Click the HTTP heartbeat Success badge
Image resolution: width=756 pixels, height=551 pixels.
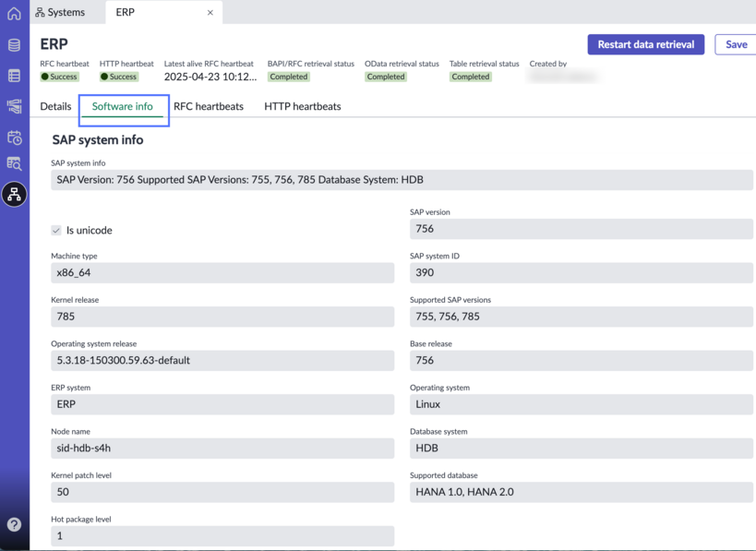[119, 77]
